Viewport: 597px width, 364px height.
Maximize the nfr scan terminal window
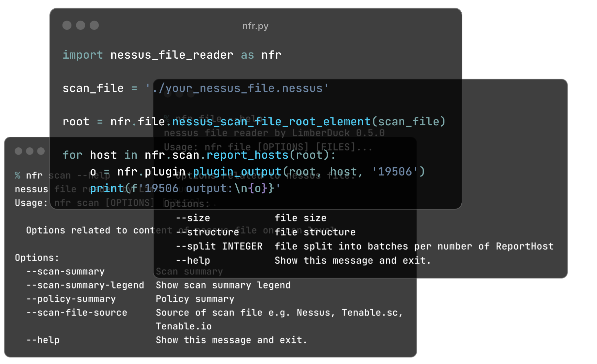41,151
